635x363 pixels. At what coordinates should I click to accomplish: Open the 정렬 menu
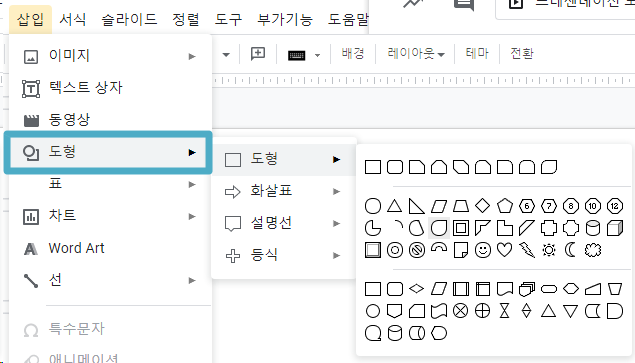[185, 19]
